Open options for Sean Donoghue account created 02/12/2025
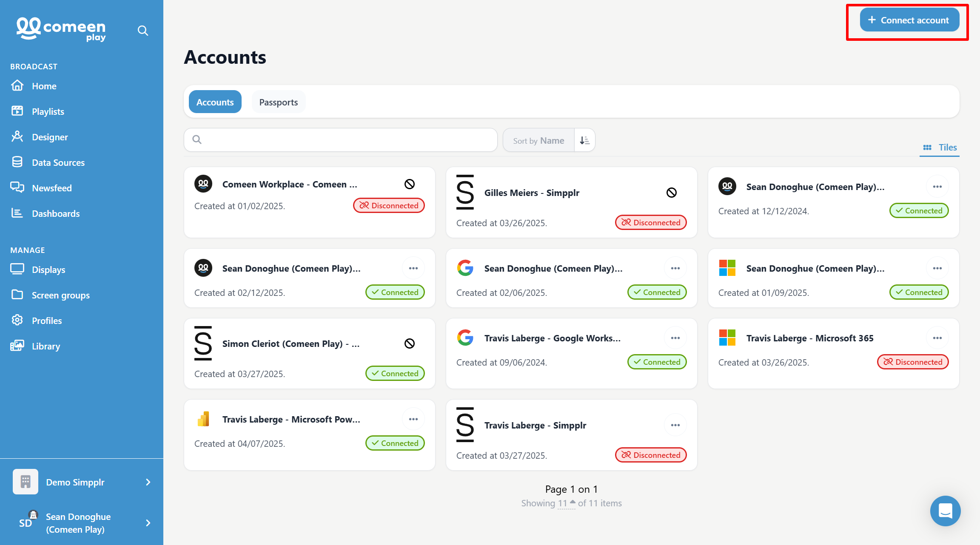This screenshot has height=545, width=980. [413, 268]
